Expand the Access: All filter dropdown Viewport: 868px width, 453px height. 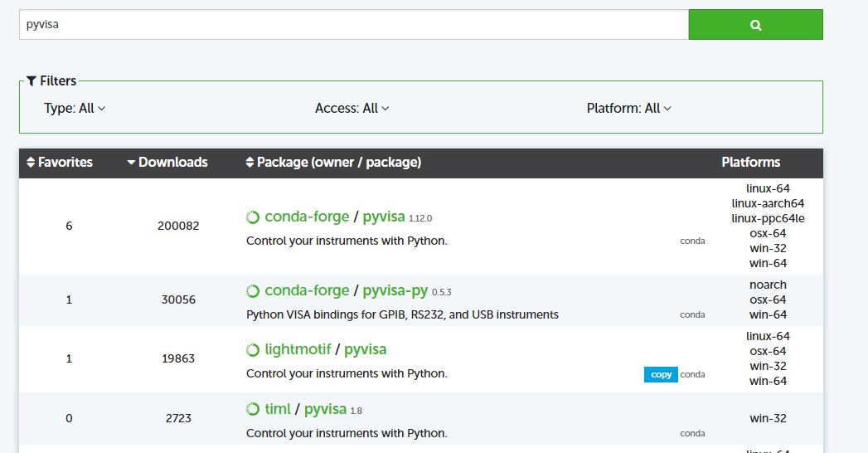(352, 108)
